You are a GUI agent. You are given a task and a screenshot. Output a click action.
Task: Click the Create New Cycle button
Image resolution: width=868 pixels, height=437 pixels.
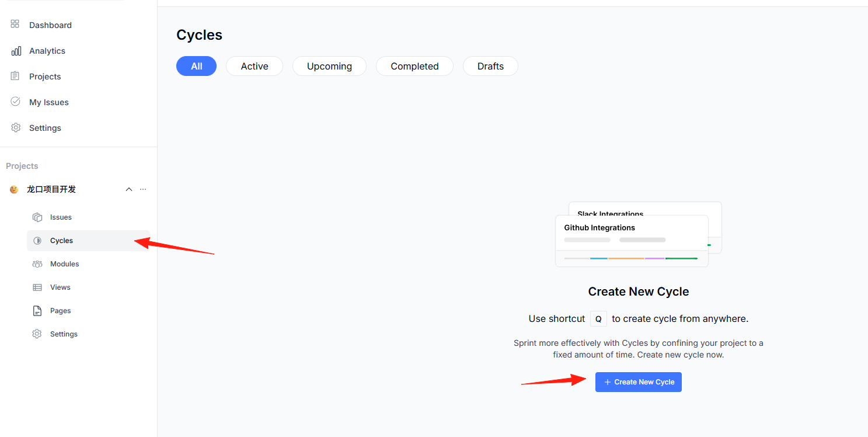coord(639,382)
